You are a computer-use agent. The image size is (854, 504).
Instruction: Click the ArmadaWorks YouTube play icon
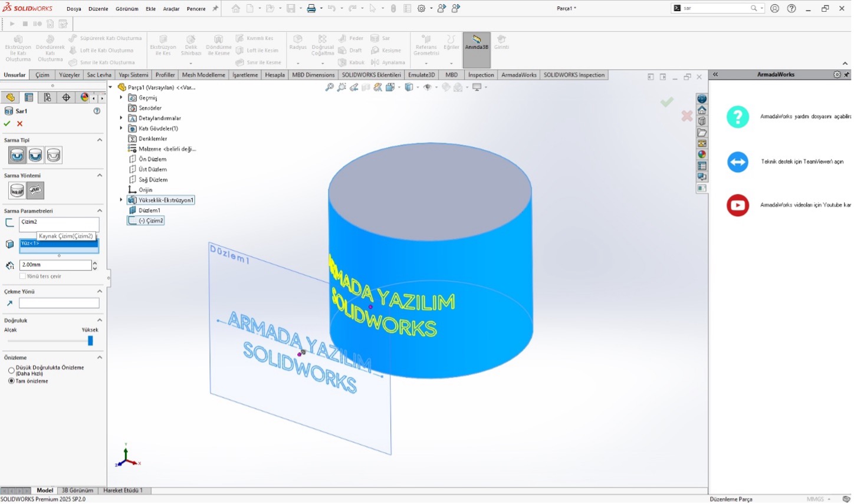[738, 205]
